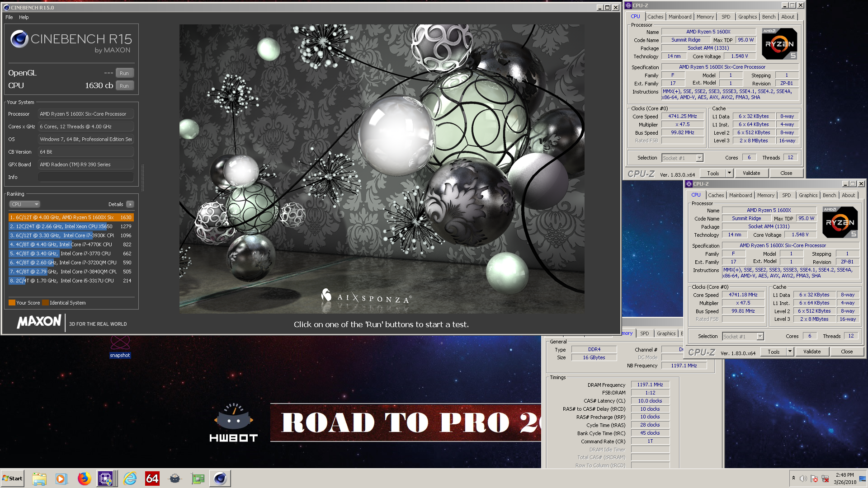Open Mainboard tab in upper CPU-Z window
The image size is (868, 488).
coord(680,17)
